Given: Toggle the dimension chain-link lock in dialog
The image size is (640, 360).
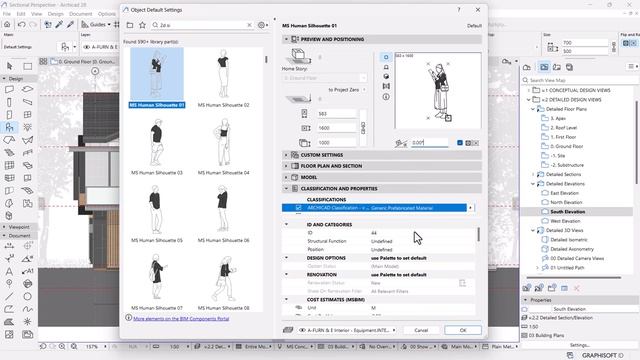Looking at the screenshot, I should tap(363, 128).
